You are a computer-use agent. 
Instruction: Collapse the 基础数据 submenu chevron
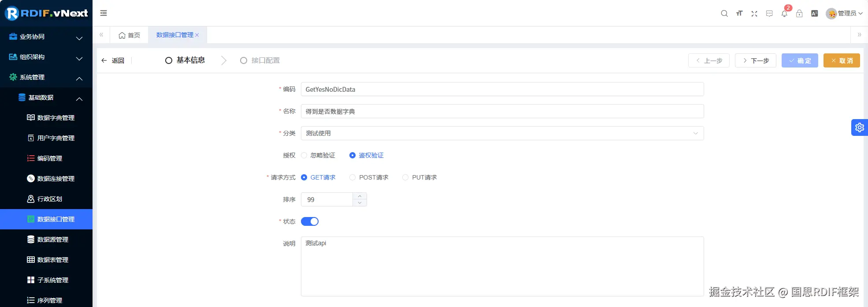(x=79, y=99)
